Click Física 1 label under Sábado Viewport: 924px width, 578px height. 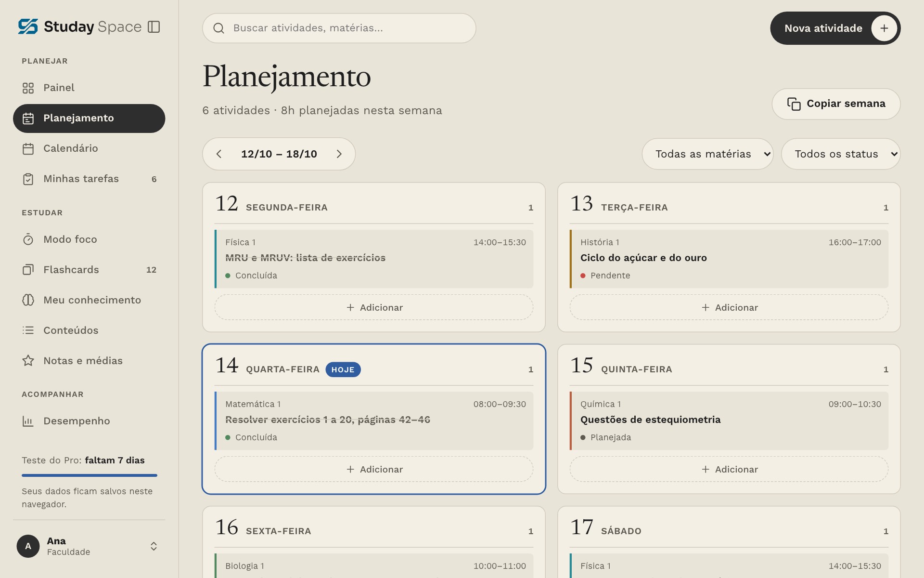click(595, 566)
